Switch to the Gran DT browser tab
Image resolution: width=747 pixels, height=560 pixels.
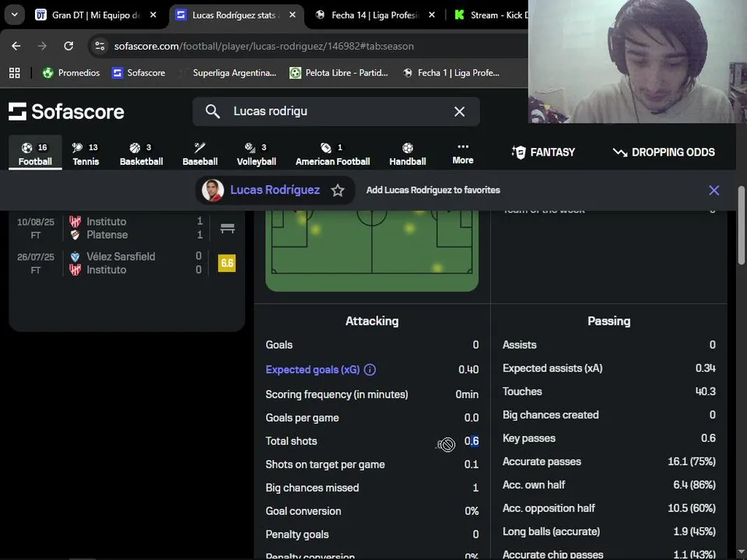click(95, 16)
